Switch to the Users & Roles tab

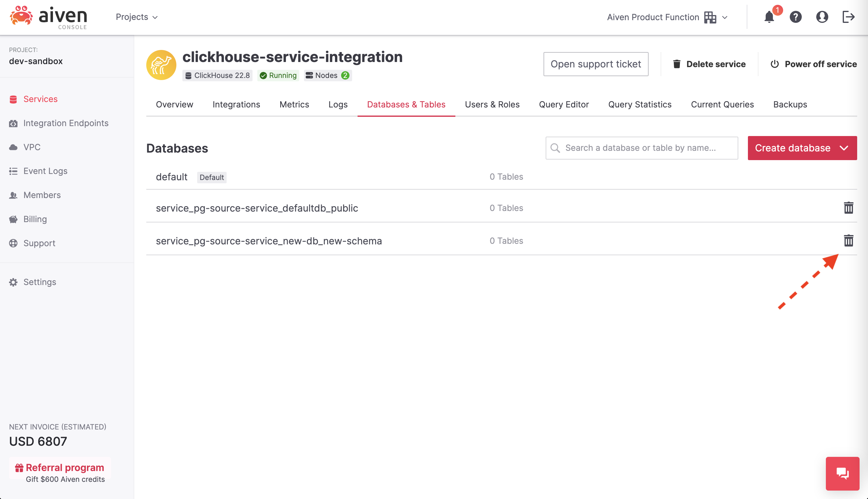(492, 104)
